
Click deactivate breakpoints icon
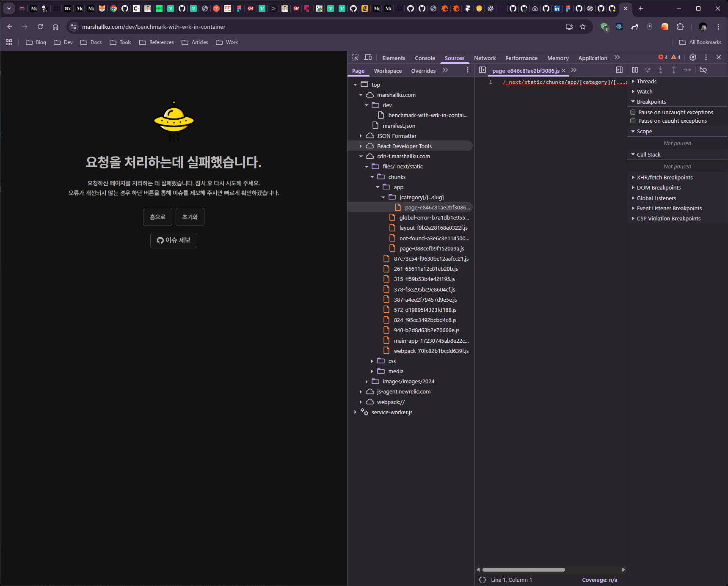pos(703,70)
